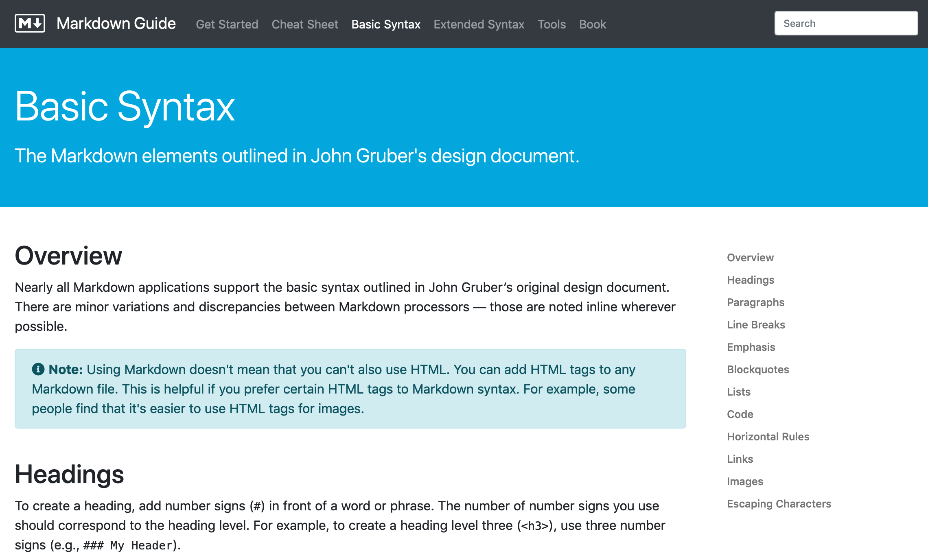928x560 pixels.
Task: Click the Overview section heading
Action: coord(68,256)
